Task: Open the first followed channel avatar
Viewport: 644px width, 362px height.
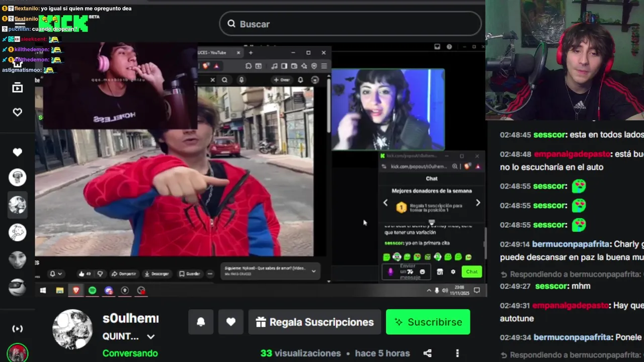Action: click(x=17, y=177)
